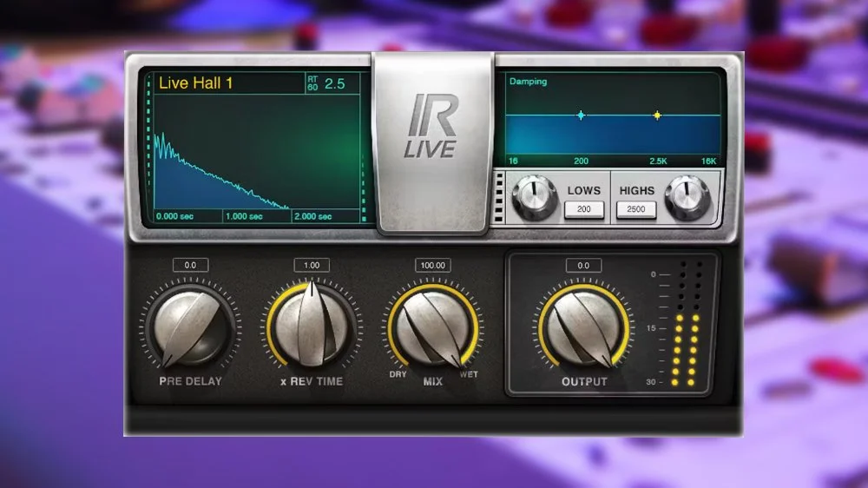Viewport: 868px width, 488px height.
Task: Click the output level meter LEDs
Action: 687,322
